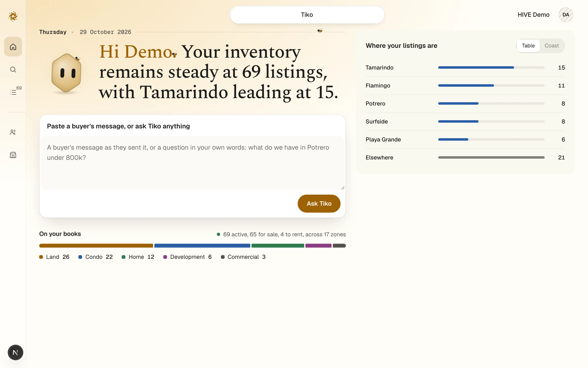Click the '29 October 2026' date

click(x=105, y=32)
